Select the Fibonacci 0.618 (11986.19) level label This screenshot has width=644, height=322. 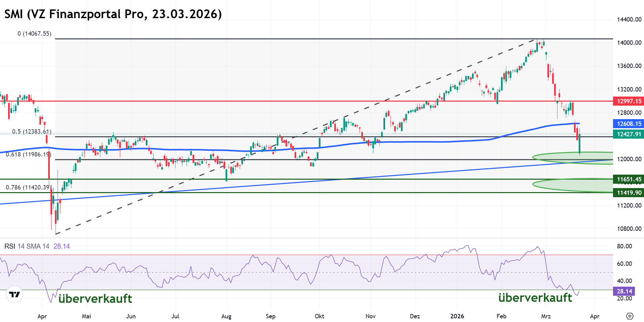(29, 154)
